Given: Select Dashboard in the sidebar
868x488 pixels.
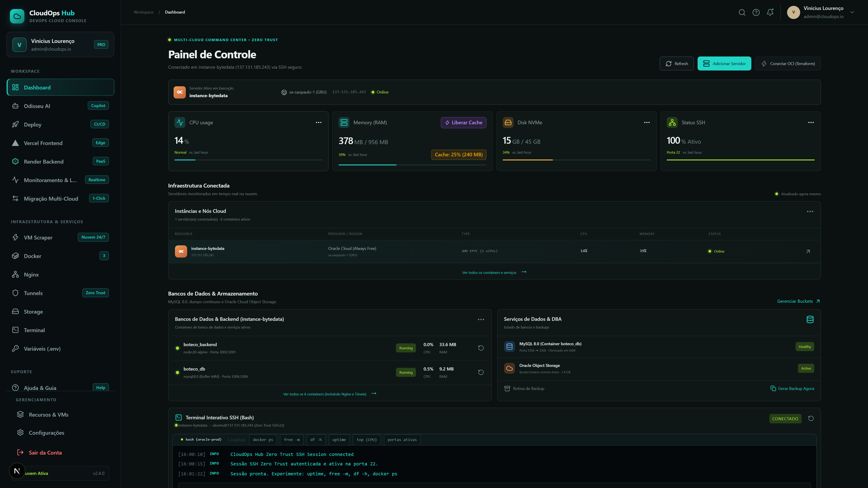Looking at the screenshot, I should click(60, 87).
